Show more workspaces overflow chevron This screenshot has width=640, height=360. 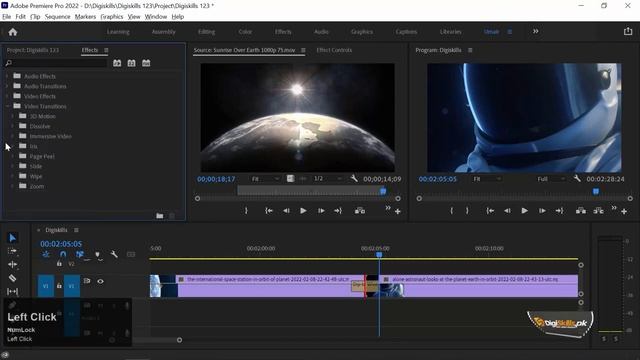click(x=536, y=31)
